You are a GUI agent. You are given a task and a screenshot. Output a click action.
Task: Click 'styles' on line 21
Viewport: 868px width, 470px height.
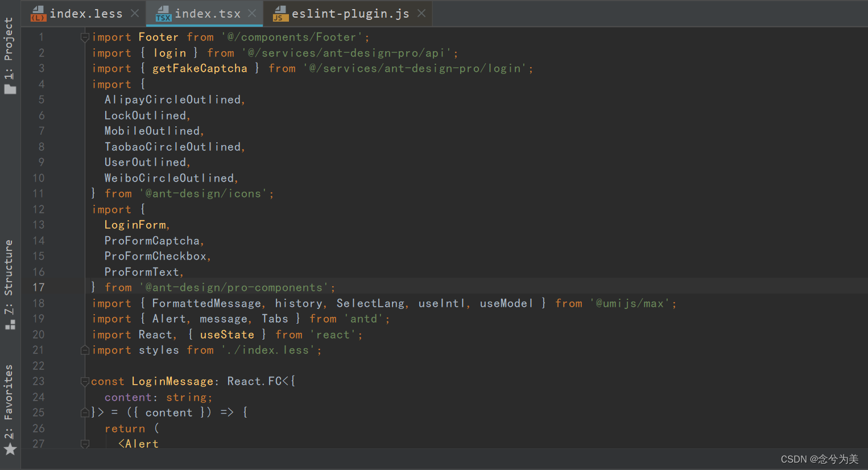(x=159, y=350)
